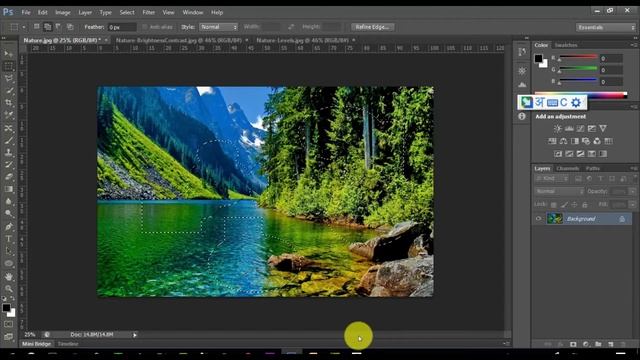Choose Add to selection mode
The height and width of the screenshot is (360, 640).
[x=48, y=27]
